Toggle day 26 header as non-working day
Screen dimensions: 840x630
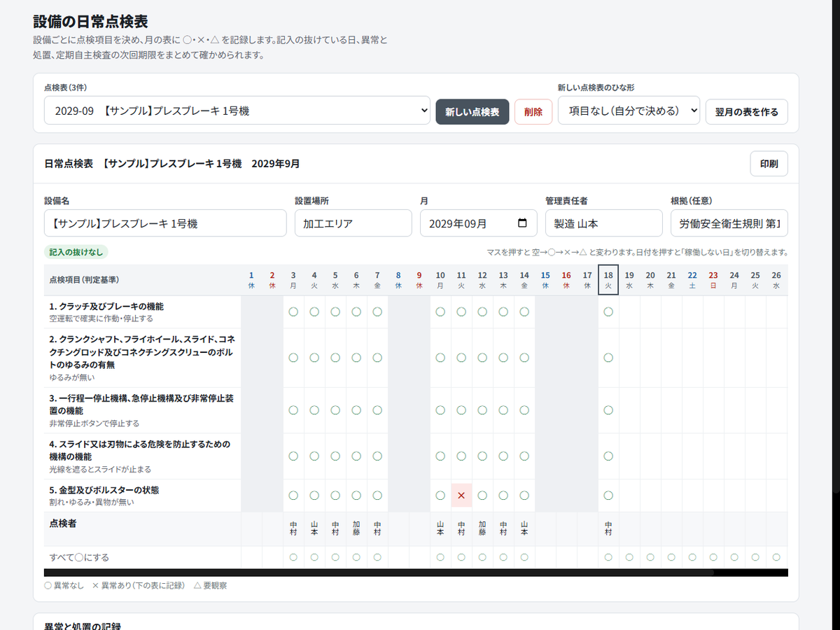(776, 280)
